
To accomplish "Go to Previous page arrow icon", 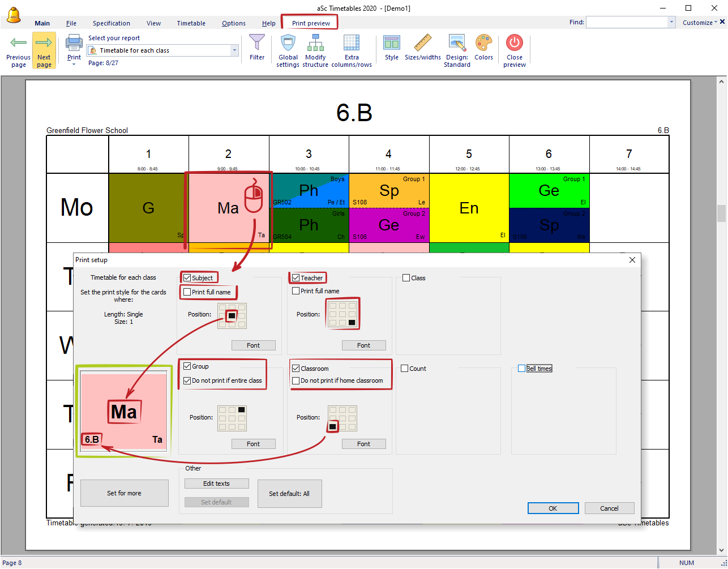I will pyautogui.click(x=18, y=43).
